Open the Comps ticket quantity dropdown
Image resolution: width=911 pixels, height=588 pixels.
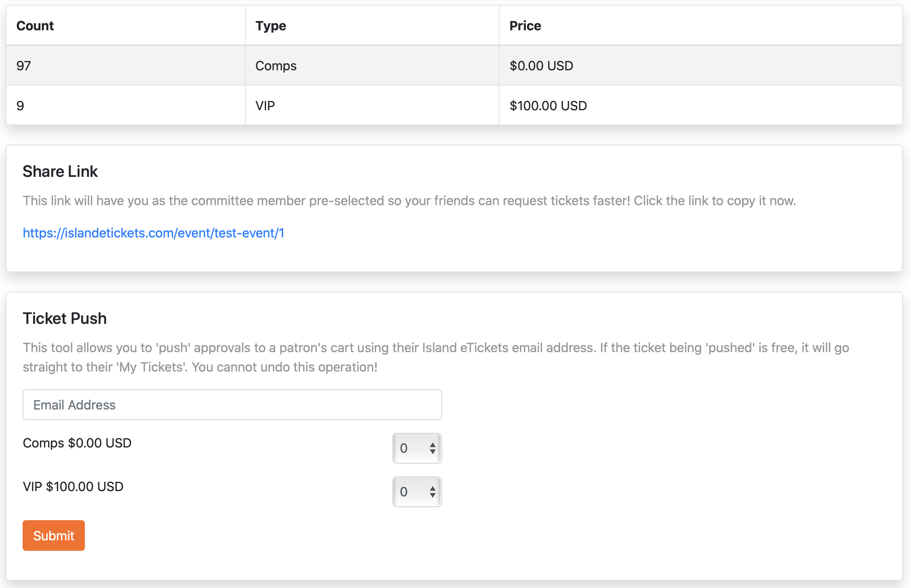click(x=417, y=448)
